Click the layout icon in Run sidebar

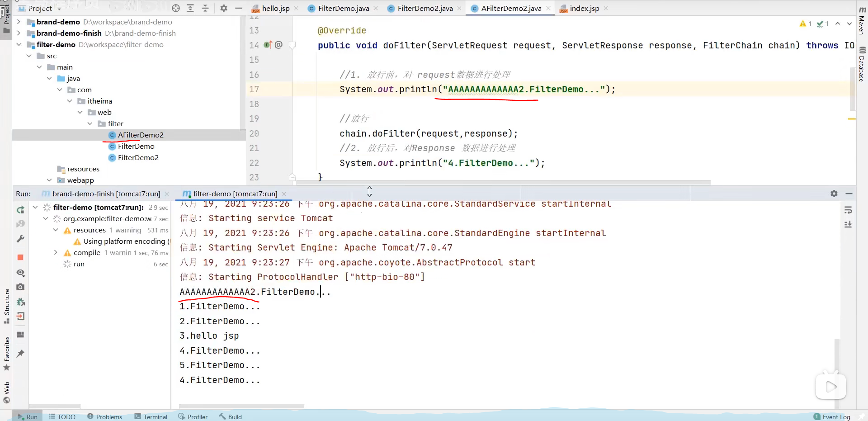tap(20, 335)
